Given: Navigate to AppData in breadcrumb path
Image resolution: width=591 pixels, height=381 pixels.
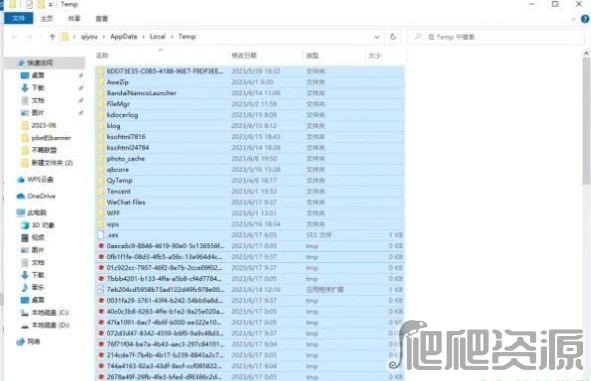Looking at the screenshot, I should (124, 37).
